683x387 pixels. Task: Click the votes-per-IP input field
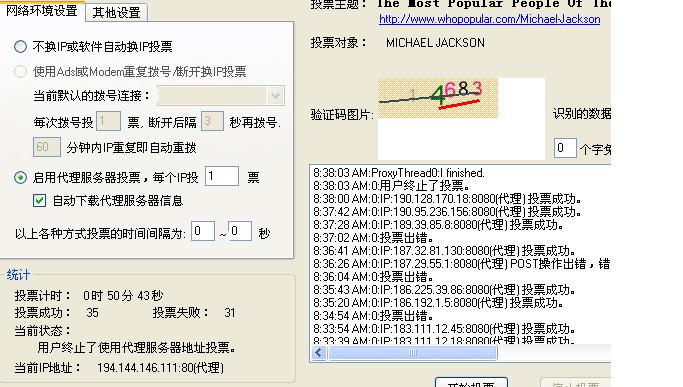coord(222,176)
